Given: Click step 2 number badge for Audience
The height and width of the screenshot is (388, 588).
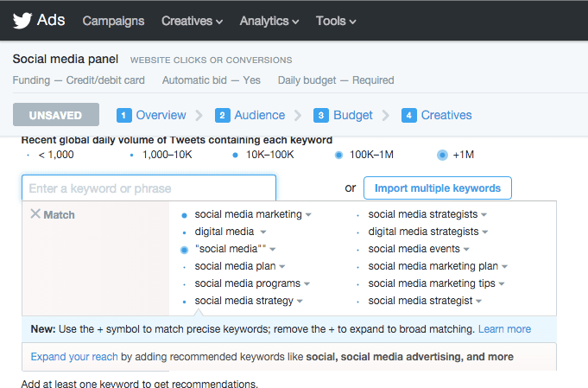Looking at the screenshot, I should [x=223, y=115].
